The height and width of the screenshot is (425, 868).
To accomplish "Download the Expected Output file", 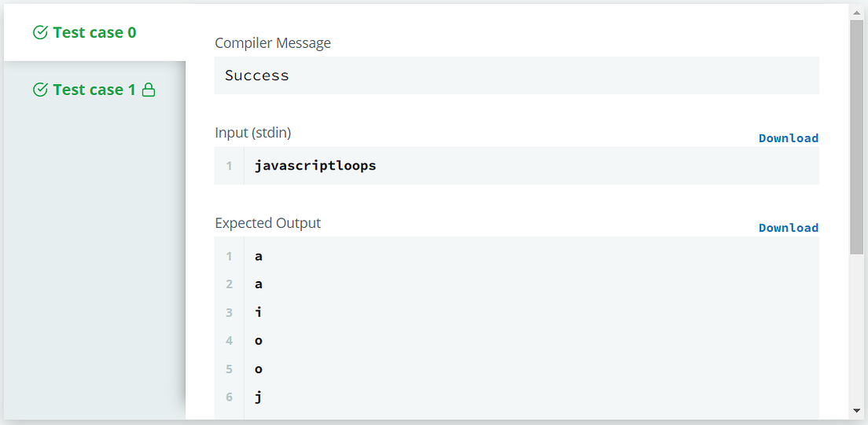I will pyautogui.click(x=789, y=228).
